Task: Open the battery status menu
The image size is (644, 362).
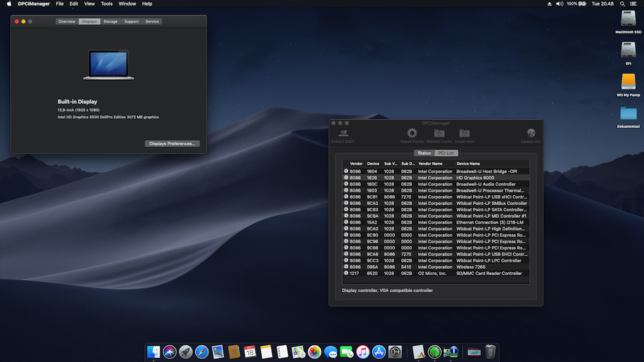Action: [583, 4]
